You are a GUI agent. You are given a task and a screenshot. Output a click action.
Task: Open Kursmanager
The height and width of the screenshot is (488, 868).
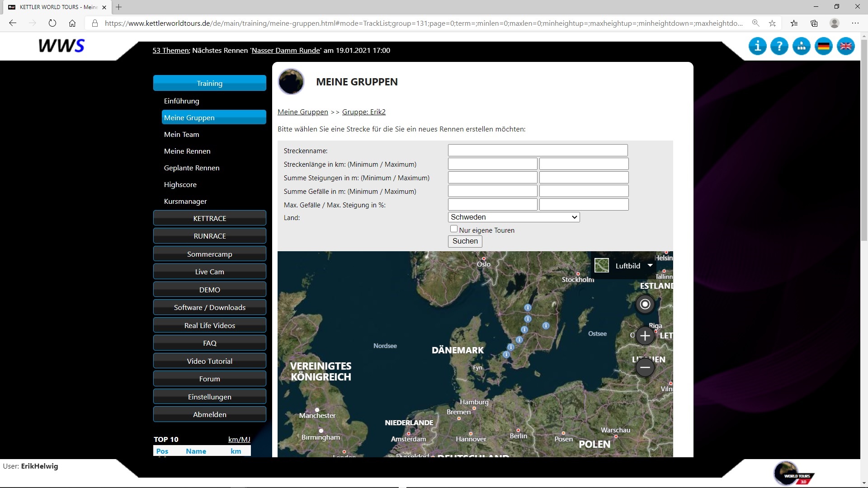(185, 201)
